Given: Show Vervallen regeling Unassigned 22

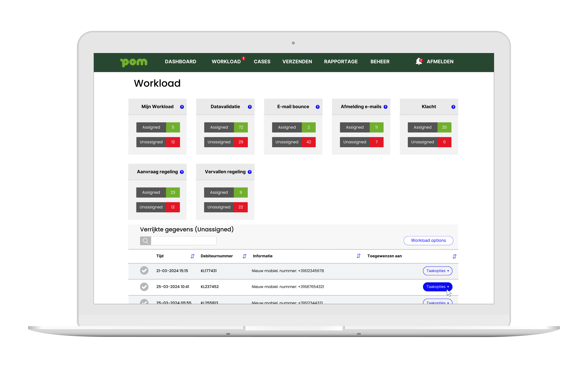Looking at the screenshot, I should [x=226, y=207].
